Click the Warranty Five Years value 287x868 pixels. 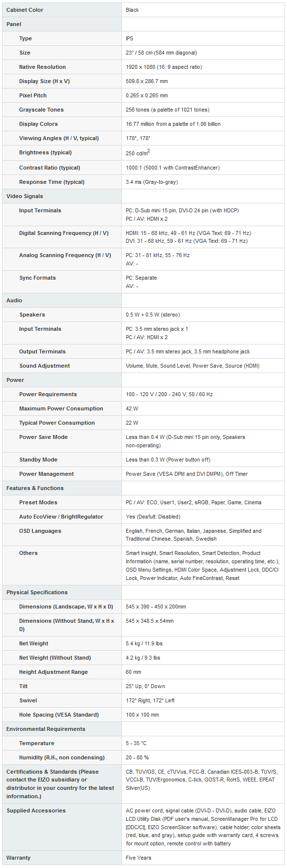click(x=139, y=858)
